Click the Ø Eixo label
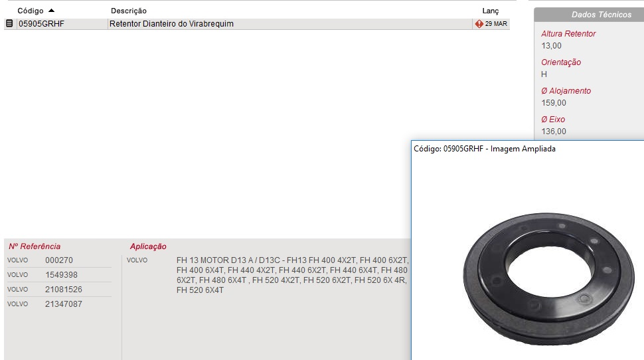The height and width of the screenshot is (360, 644). [553, 119]
